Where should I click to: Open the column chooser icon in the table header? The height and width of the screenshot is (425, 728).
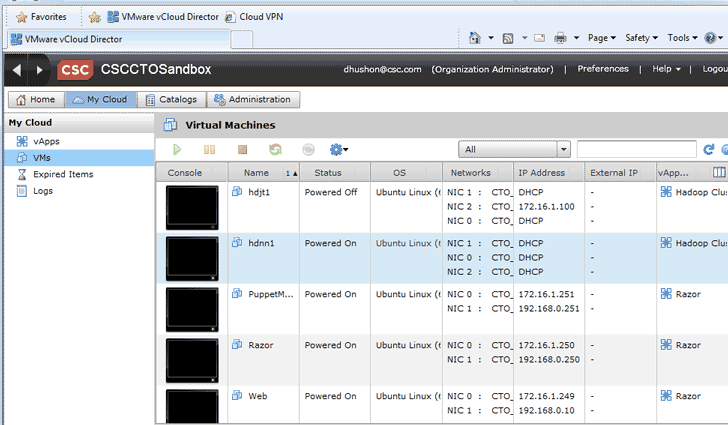(719, 173)
